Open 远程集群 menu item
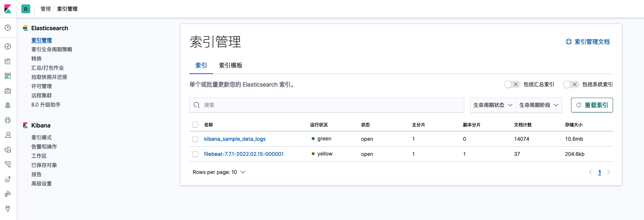The height and width of the screenshot is (220, 644). click(42, 95)
